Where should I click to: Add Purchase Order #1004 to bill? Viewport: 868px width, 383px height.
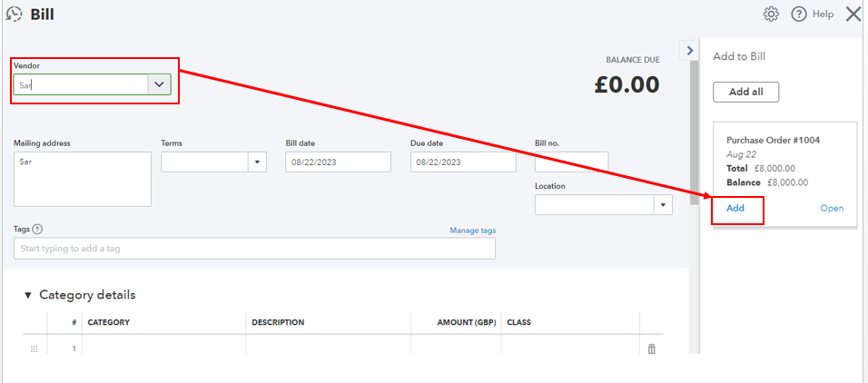click(735, 208)
